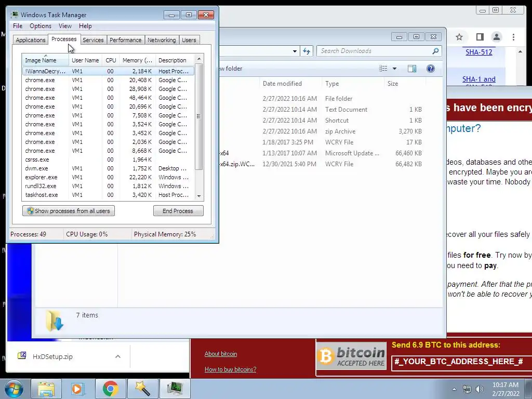Click process list scroll down arrow
Screen dimensions: 532x399
pyautogui.click(x=199, y=196)
